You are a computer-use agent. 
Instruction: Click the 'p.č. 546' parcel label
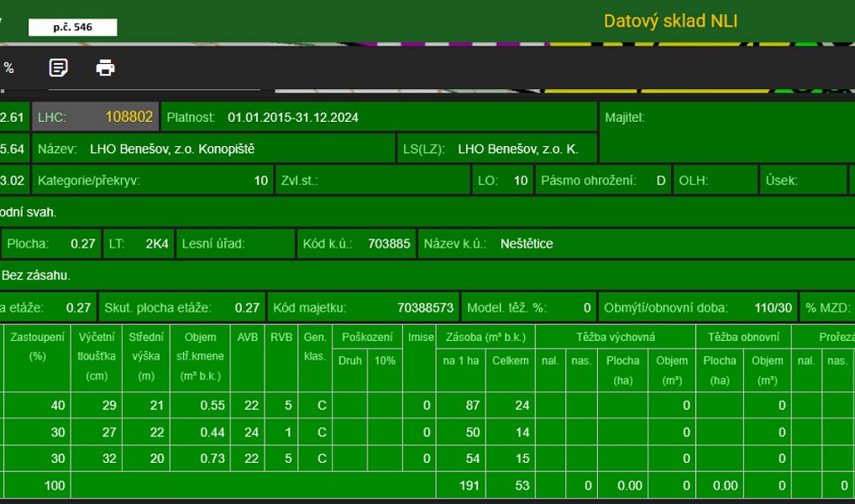(x=72, y=27)
